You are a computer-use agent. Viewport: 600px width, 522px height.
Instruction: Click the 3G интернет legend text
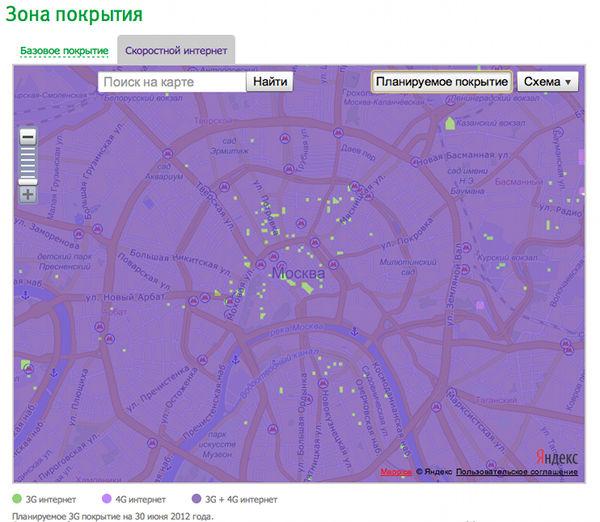click(51, 499)
